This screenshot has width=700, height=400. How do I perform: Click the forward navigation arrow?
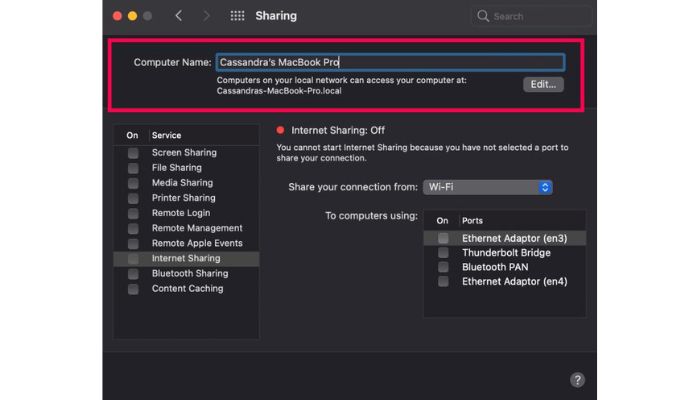click(x=207, y=16)
